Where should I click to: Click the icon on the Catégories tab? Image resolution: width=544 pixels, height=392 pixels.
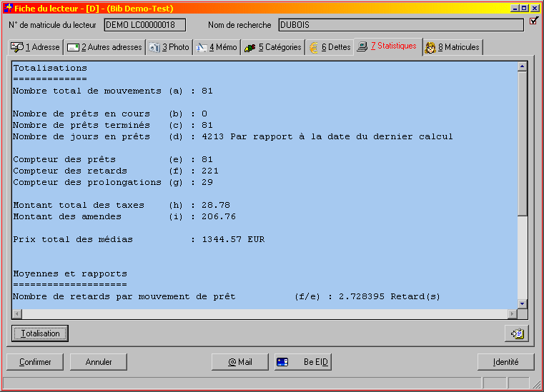tap(249, 48)
